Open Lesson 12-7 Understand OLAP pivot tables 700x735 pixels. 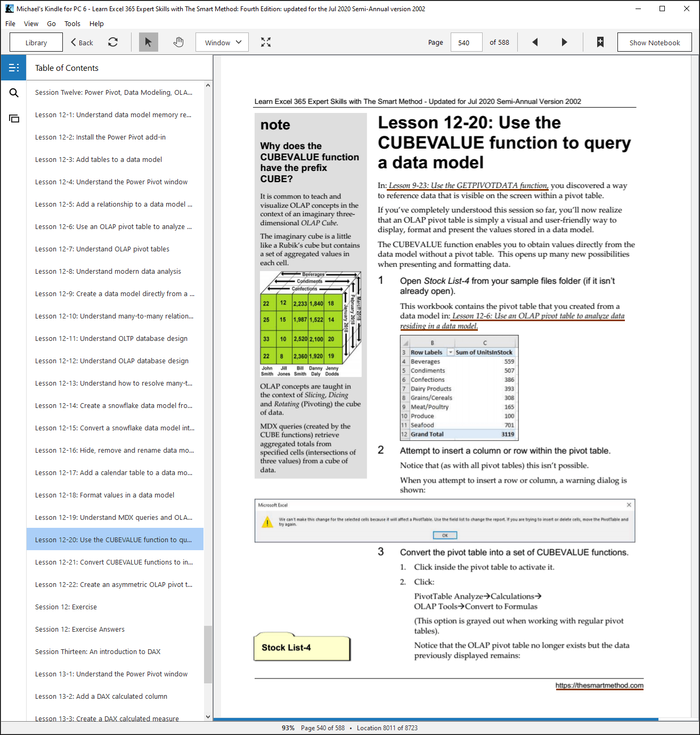click(x=115, y=249)
